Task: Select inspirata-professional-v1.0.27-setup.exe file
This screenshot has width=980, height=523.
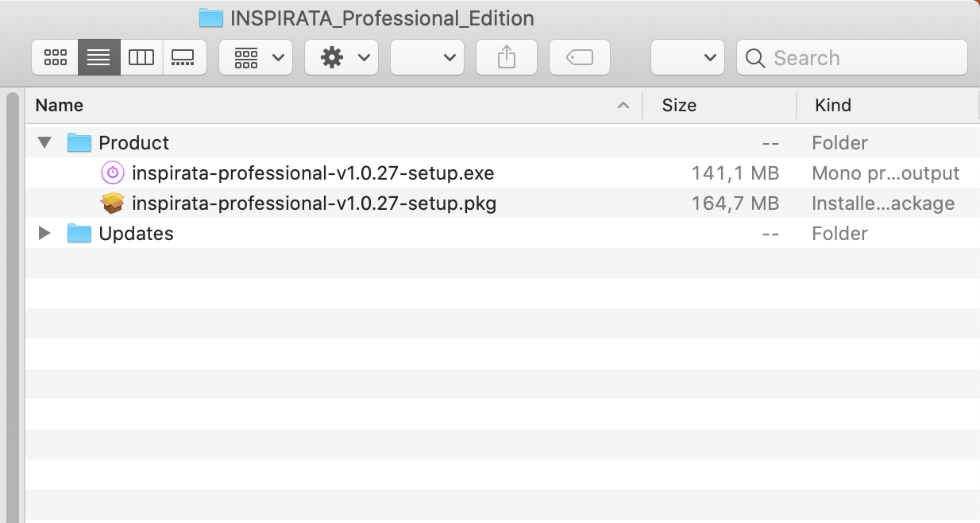Action: [x=313, y=172]
